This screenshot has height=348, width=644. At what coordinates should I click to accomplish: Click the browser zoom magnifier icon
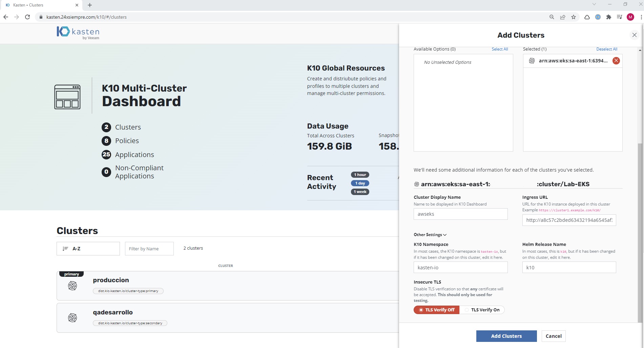click(552, 17)
